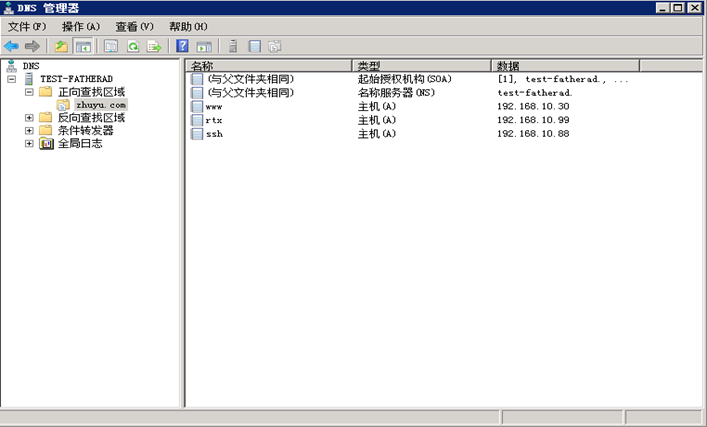Sort by the 数据 column header

tap(565, 66)
